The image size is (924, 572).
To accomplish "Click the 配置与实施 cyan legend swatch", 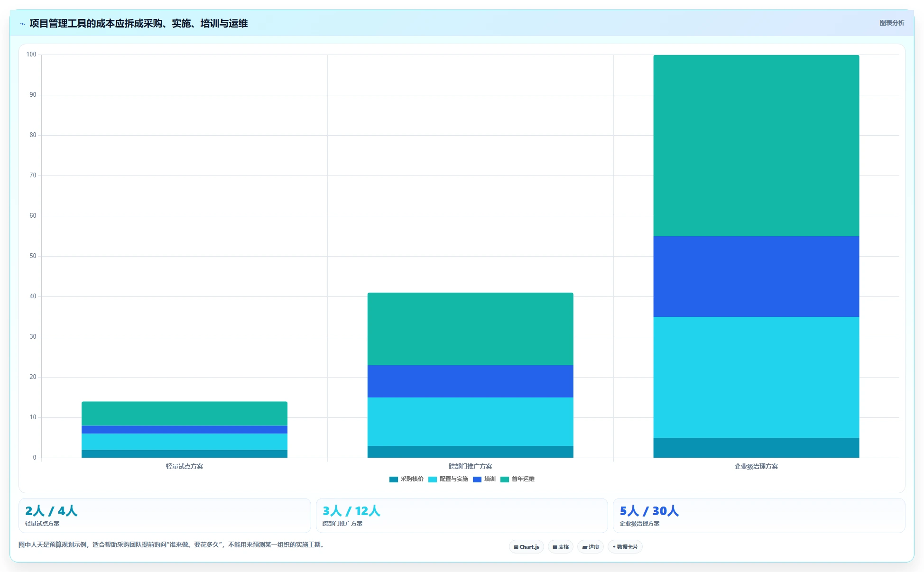I will tap(432, 479).
